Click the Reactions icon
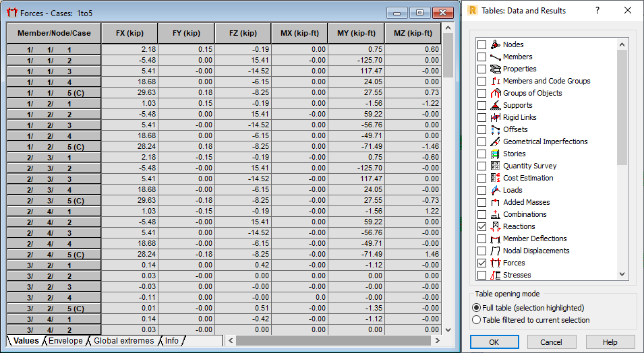Image resolution: width=644 pixels, height=353 pixels. point(496,226)
